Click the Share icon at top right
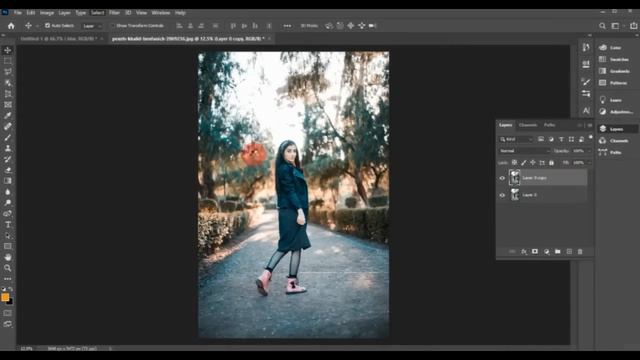 633,26
